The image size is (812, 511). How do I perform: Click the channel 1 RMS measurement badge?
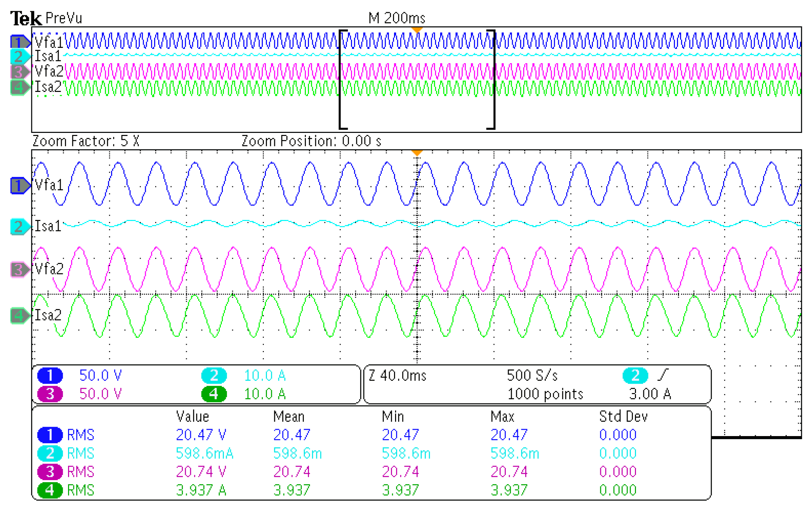tap(50, 435)
